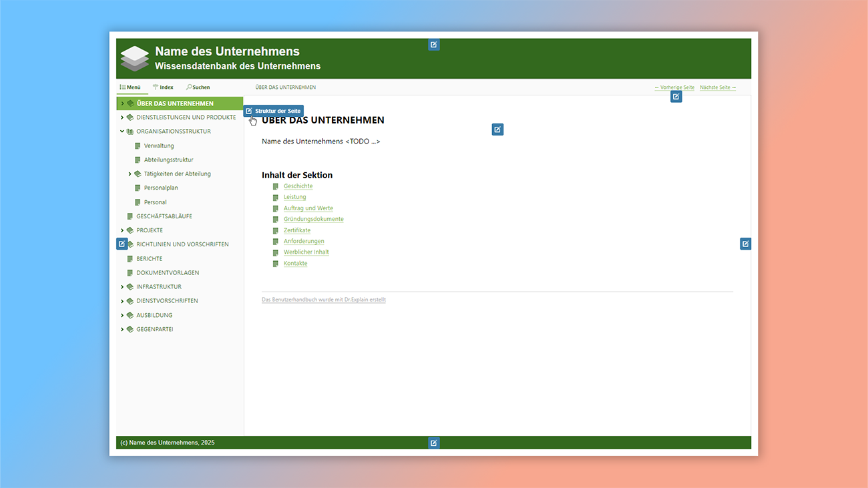Click the edit icon on the left sidebar edge
Screen dimensions: 868x488
122,244
